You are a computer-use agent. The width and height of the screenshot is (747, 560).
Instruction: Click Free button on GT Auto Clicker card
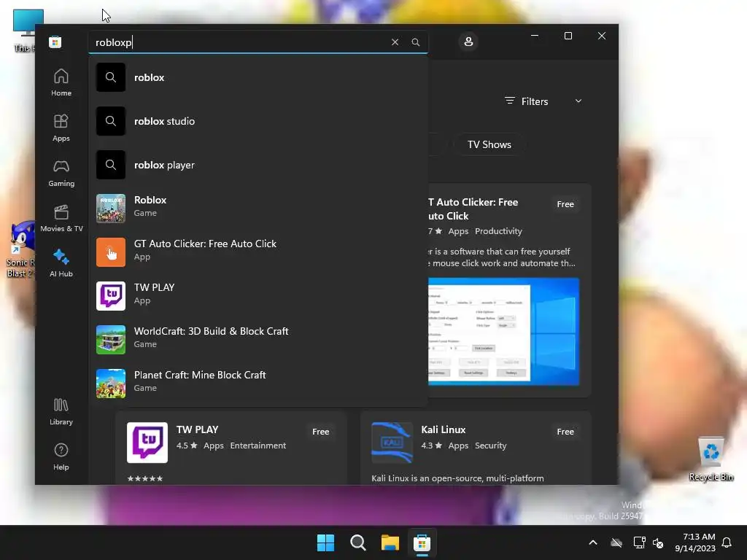click(565, 204)
